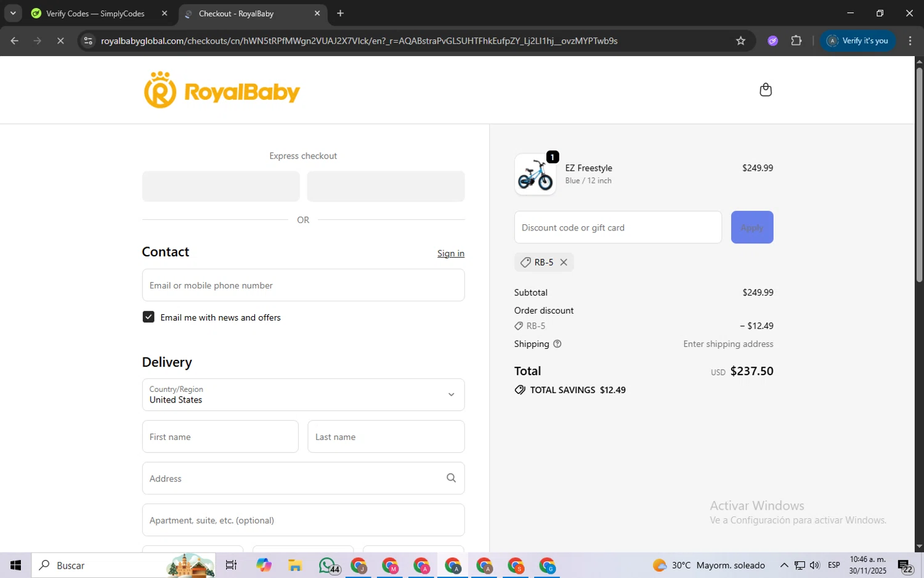The image size is (924, 578).
Task: Click the EZ Freestyle product name
Action: pos(589,168)
